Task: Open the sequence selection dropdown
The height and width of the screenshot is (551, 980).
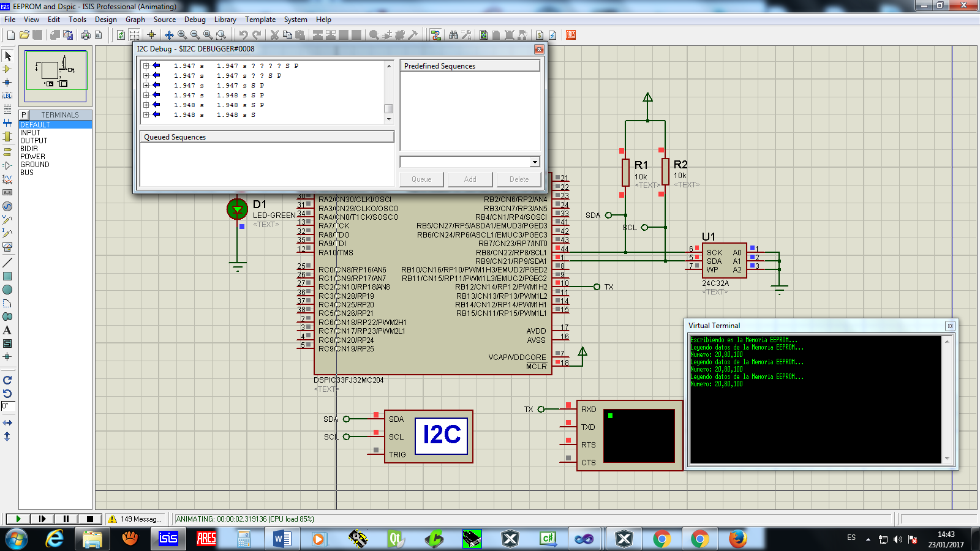Action: (x=535, y=162)
